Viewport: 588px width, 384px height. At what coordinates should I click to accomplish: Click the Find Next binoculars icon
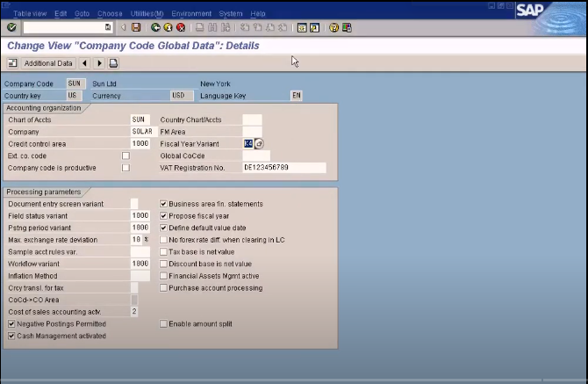click(x=226, y=27)
